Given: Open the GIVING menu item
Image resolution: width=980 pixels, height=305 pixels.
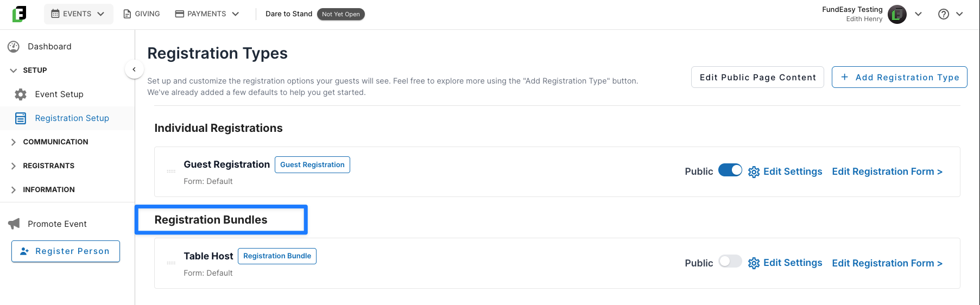Looking at the screenshot, I should click(x=142, y=14).
